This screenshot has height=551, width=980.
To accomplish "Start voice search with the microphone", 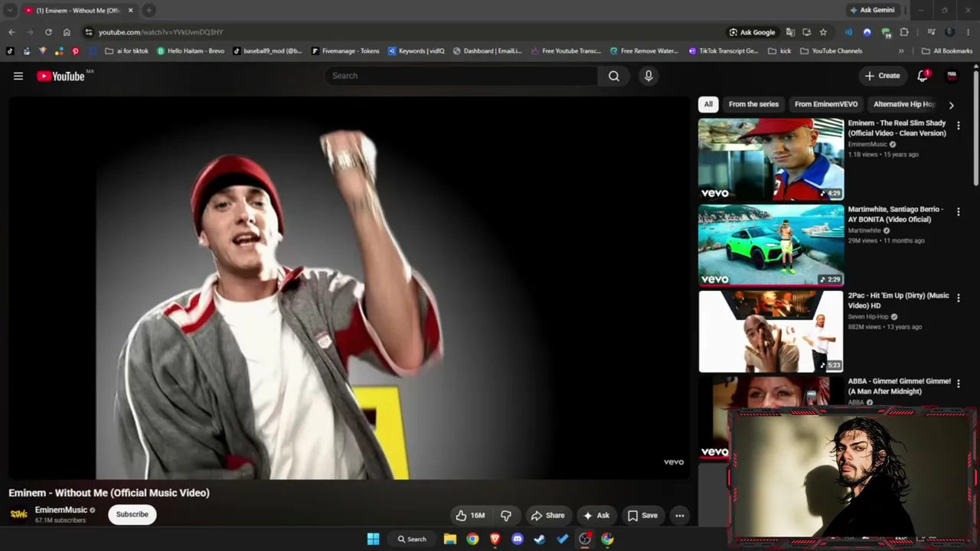I will click(648, 76).
